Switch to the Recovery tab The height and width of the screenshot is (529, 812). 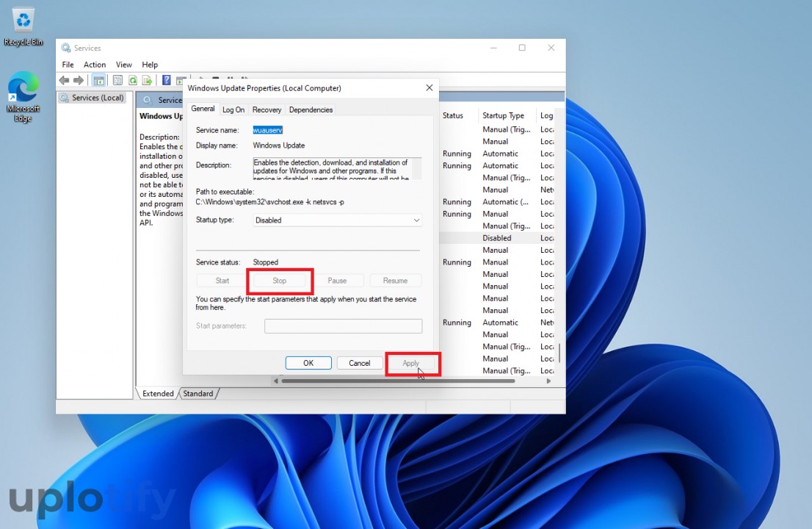267,109
